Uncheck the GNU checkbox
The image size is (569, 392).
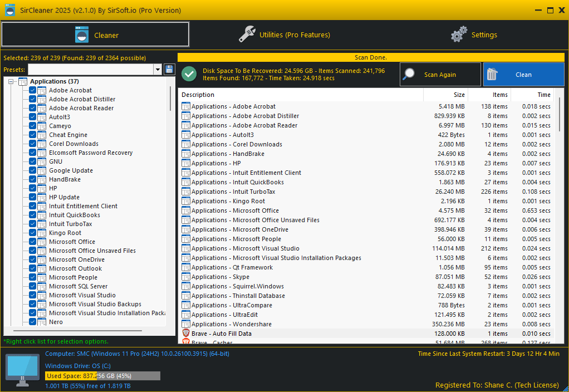(x=32, y=161)
